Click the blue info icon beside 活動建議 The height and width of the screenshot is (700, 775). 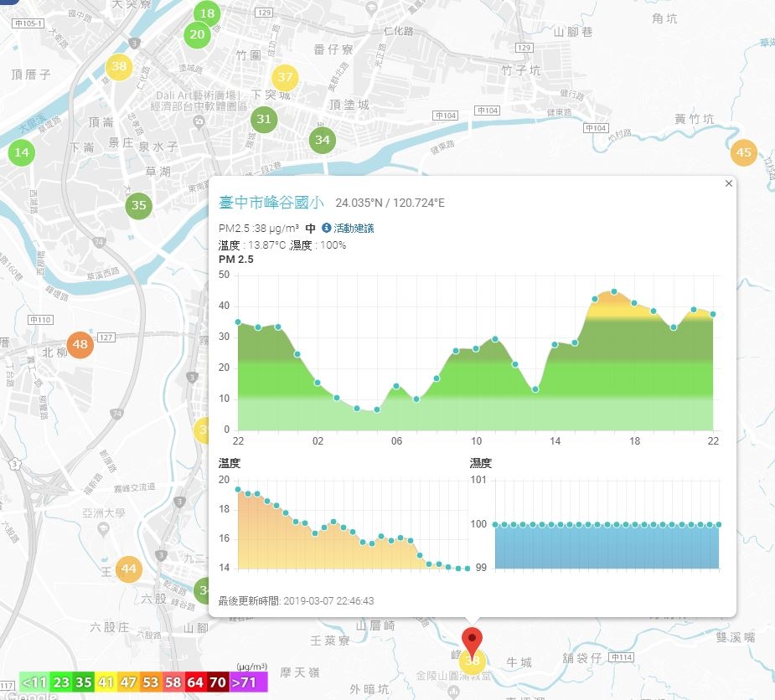tap(326, 228)
